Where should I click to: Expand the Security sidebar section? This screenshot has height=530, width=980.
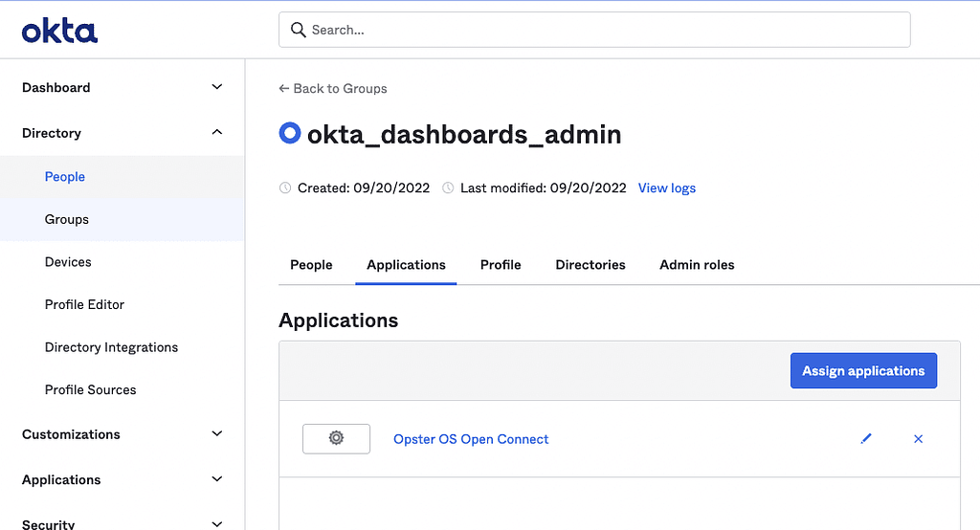[x=217, y=523]
